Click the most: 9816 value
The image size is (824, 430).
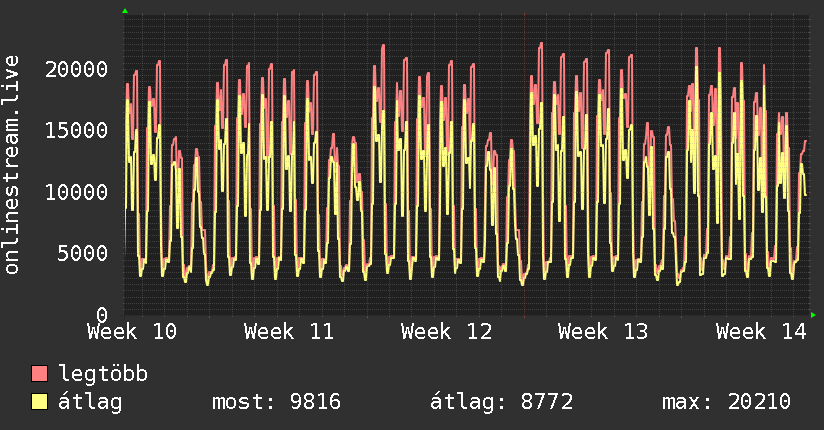click(x=276, y=402)
